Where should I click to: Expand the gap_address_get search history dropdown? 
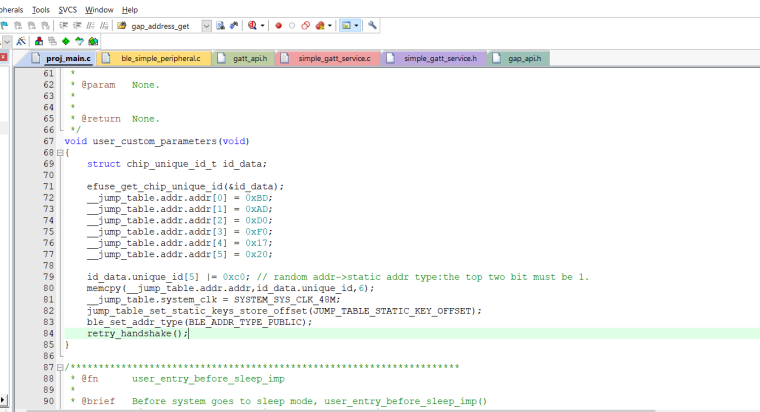coord(204,24)
